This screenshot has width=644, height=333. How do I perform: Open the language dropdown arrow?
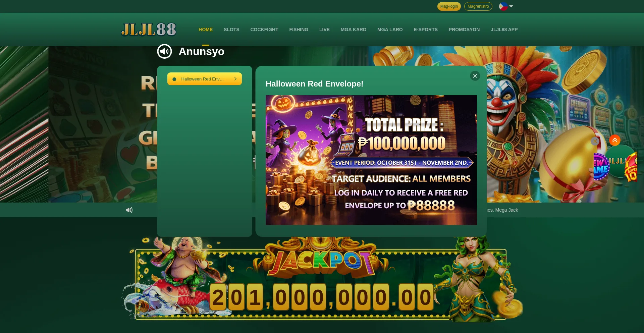pyautogui.click(x=511, y=6)
